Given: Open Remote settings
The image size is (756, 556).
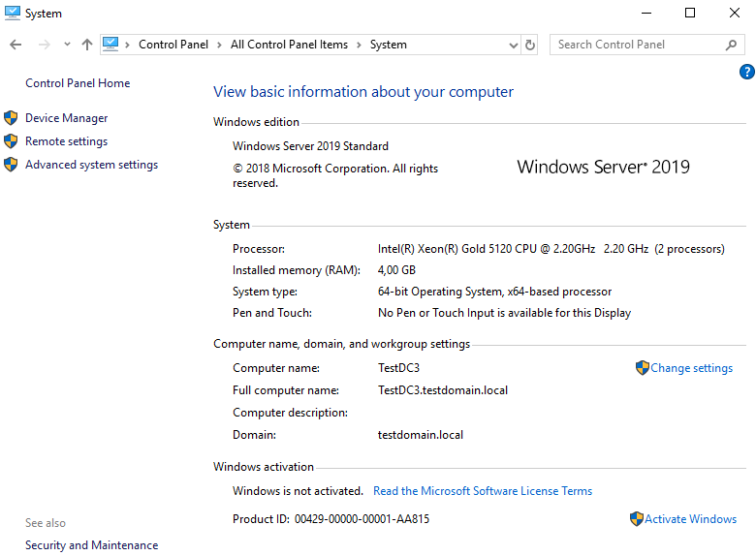Looking at the screenshot, I should point(66,141).
